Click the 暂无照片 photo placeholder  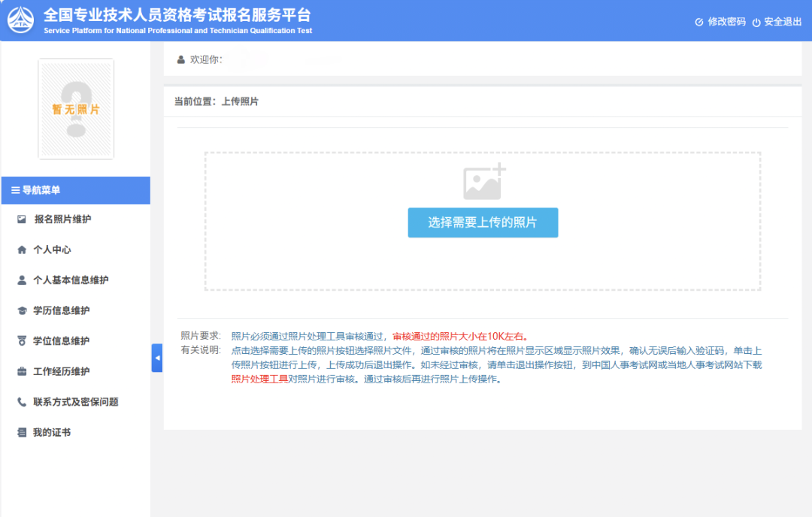pos(75,109)
